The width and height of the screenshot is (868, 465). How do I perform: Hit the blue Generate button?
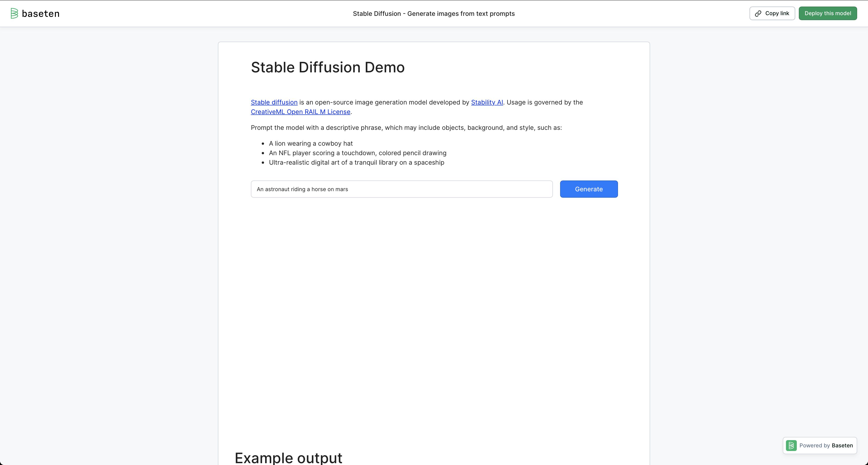click(588, 189)
